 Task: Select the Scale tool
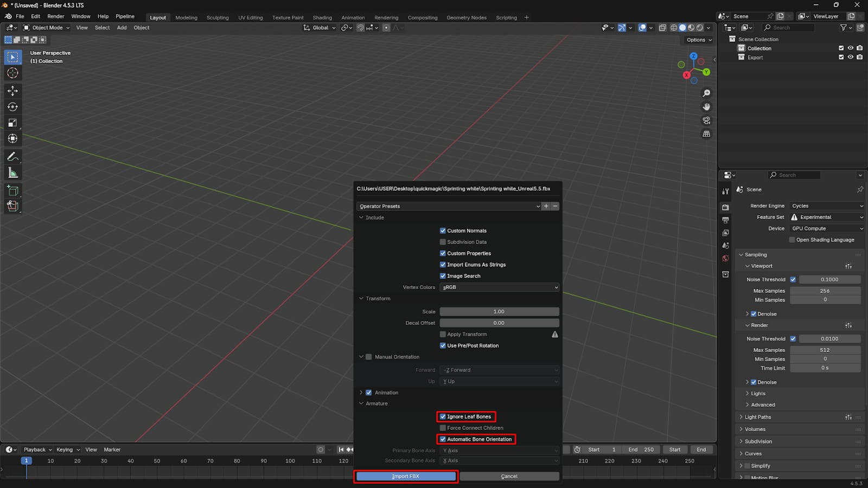(12, 123)
